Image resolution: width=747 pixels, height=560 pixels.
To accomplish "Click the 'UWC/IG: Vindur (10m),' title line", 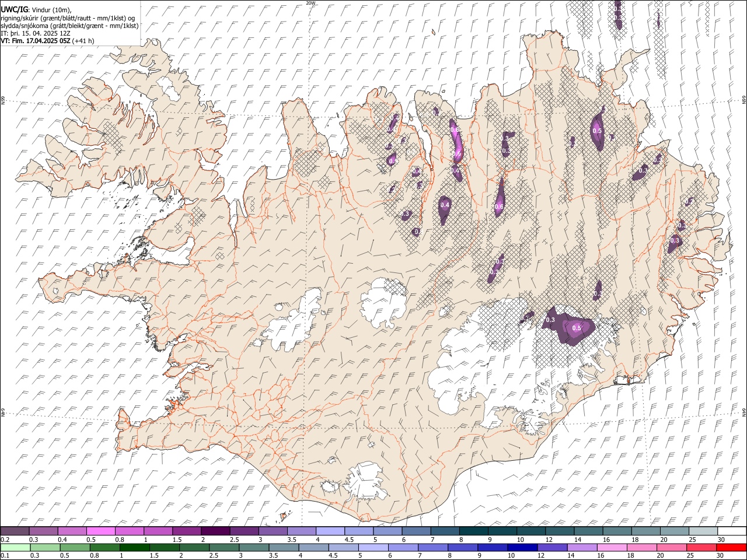I will click(x=36, y=10).
